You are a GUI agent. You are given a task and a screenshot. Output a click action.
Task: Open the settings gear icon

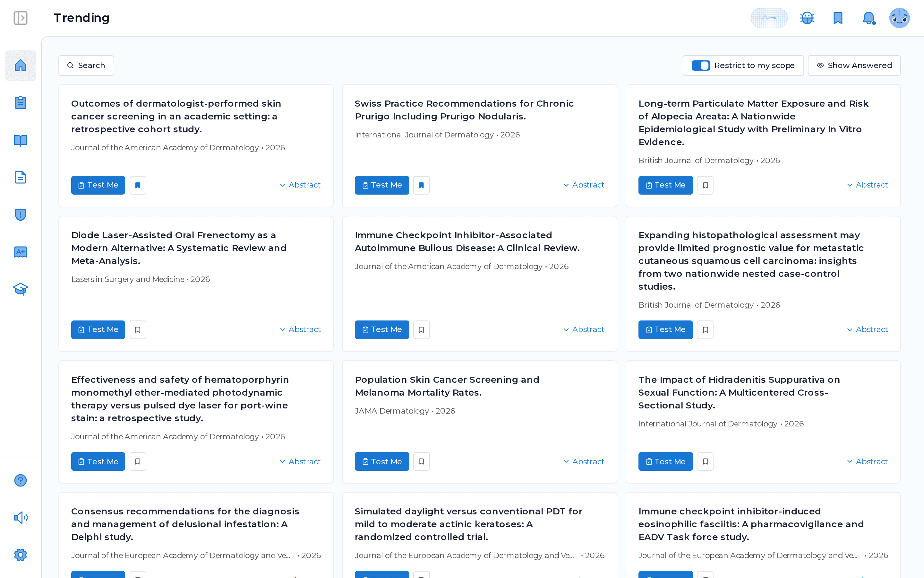point(20,555)
